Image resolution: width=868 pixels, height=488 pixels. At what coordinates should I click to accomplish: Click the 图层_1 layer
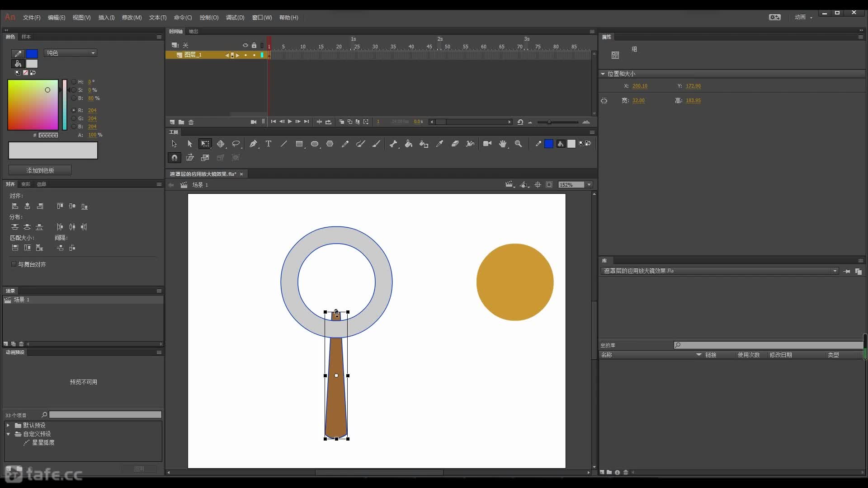[193, 55]
